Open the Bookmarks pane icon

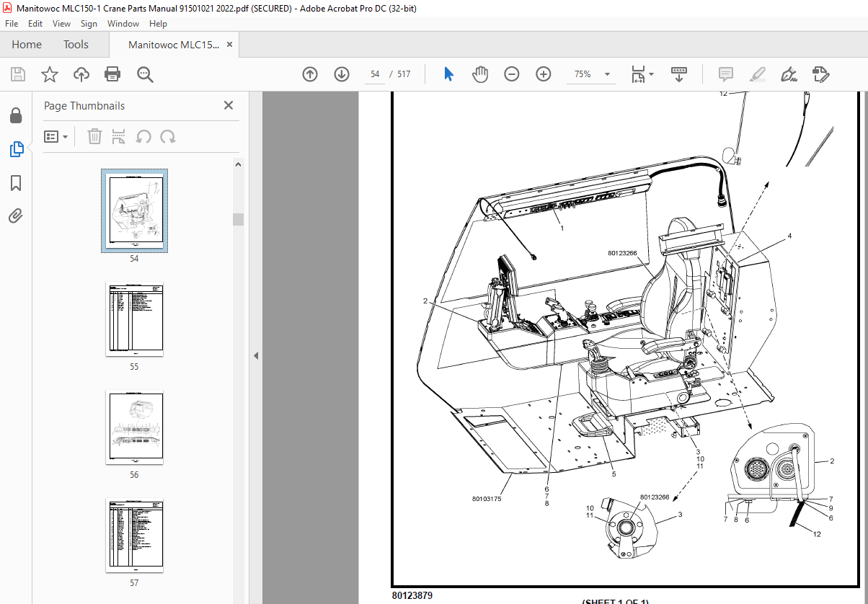pyautogui.click(x=16, y=183)
